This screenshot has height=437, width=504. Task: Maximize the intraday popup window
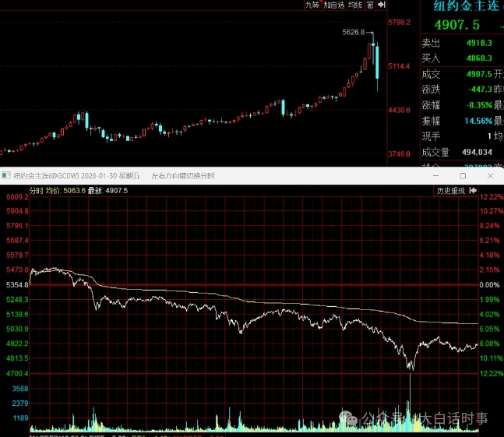464,176
